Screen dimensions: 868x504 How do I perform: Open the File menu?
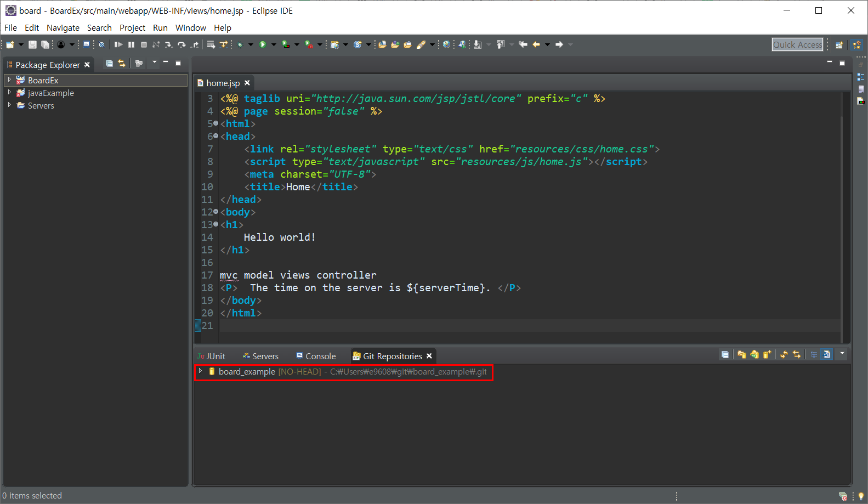10,27
